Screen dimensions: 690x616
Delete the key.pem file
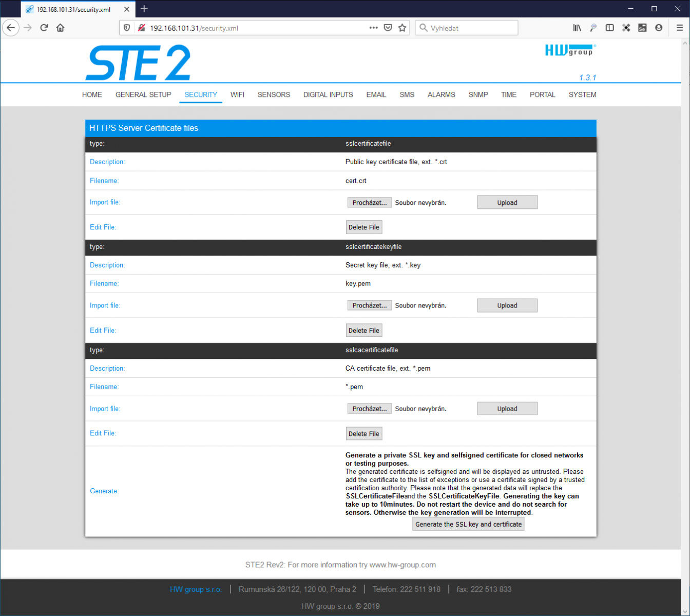(364, 331)
